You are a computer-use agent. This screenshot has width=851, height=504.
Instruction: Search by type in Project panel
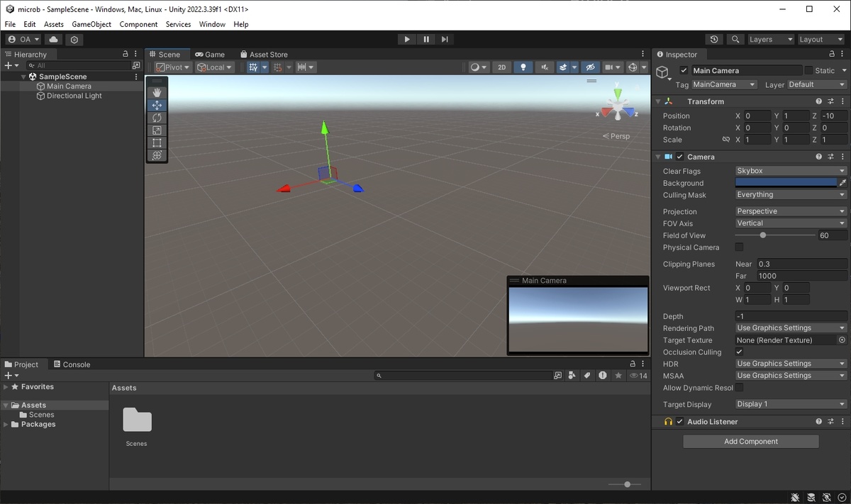[572, 376]
